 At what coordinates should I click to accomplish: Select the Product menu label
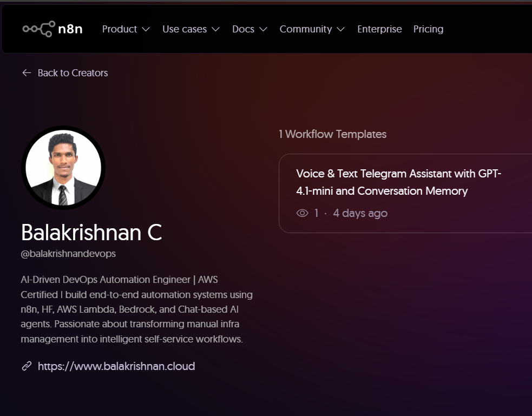tap(119, 29)
